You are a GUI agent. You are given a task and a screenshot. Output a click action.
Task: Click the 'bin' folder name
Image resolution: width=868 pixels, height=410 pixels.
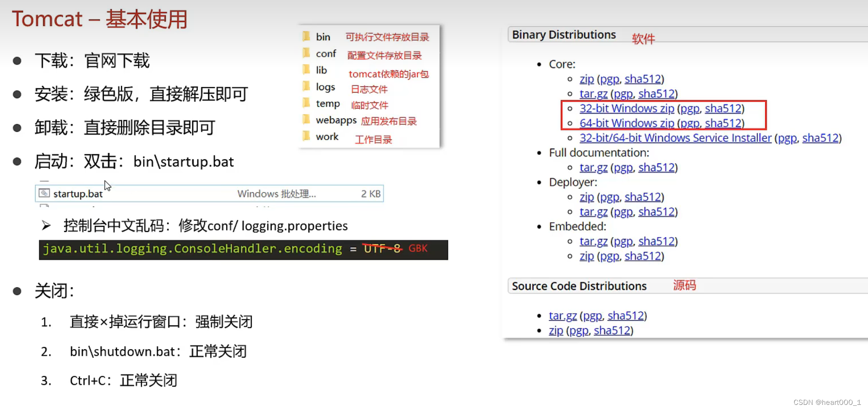point(323,37)
